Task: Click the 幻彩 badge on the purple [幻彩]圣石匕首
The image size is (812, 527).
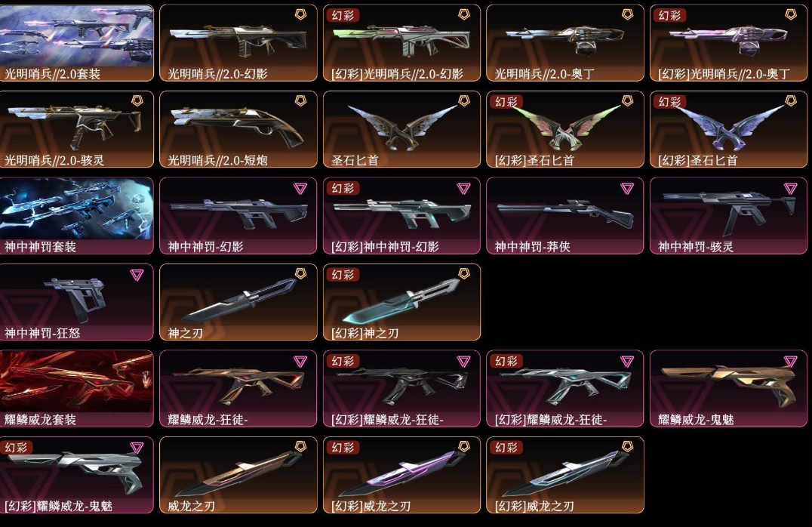Action: coord(669,102)
